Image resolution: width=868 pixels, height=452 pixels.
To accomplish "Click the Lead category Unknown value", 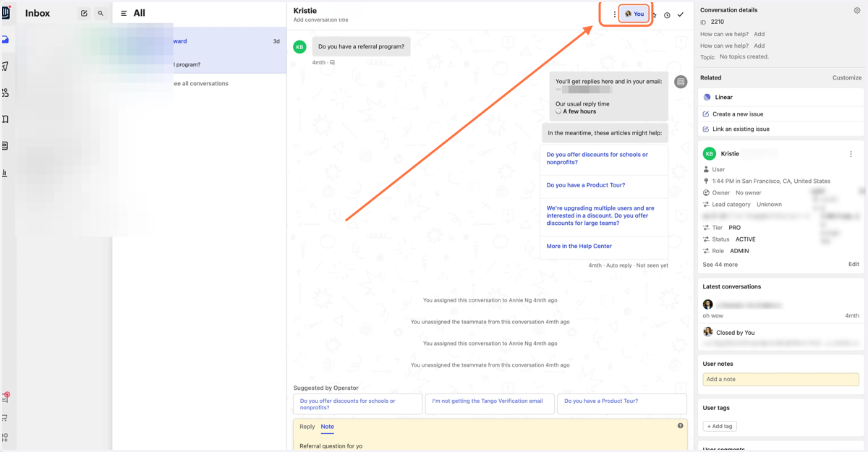I will tap(769, 205).
